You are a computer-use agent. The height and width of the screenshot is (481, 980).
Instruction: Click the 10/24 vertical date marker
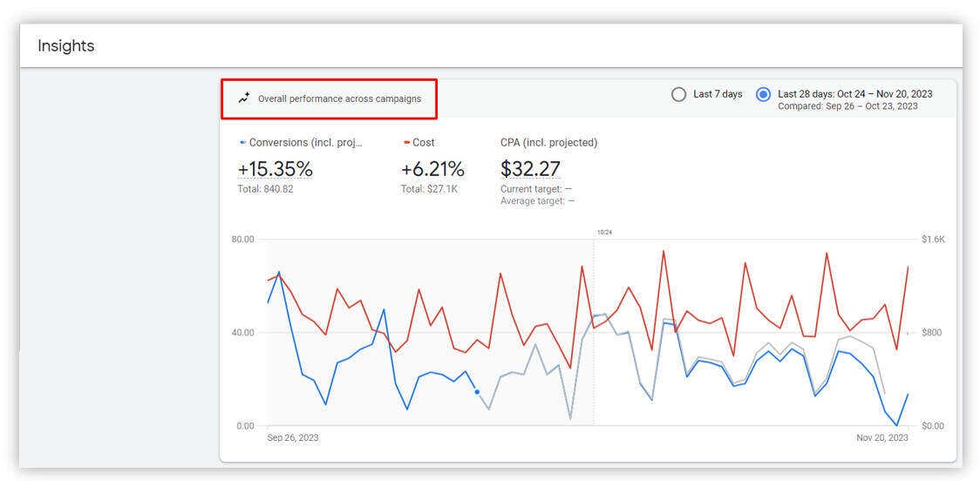pos(604,233)
